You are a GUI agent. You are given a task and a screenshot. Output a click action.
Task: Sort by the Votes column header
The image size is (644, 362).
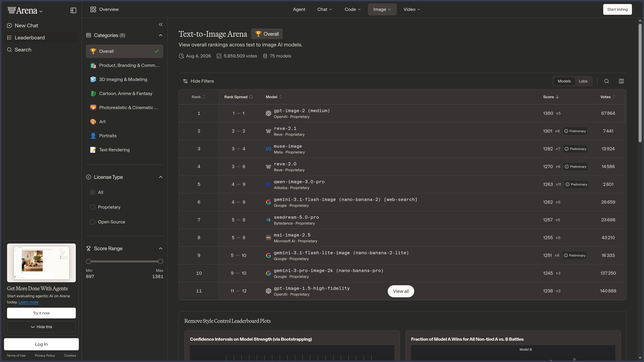pyautogui.click(x=608, y=97)
